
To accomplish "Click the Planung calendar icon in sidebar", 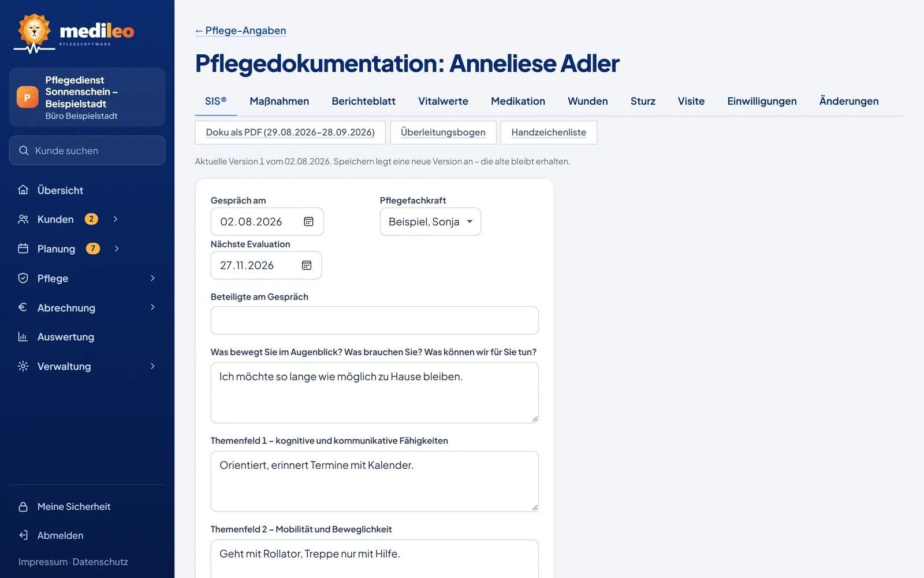I will point(23,249).
